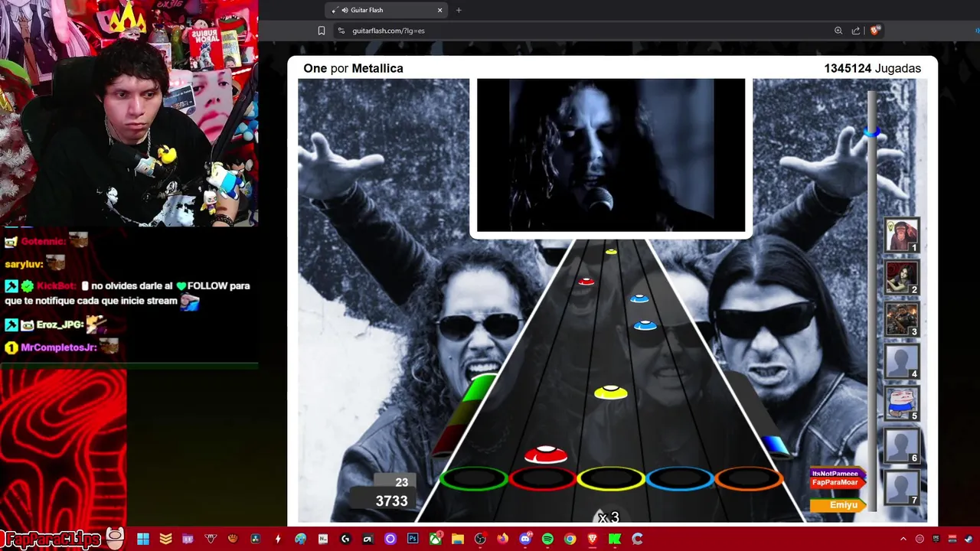Click Gotennic username in chat

[x=44, y=241]
